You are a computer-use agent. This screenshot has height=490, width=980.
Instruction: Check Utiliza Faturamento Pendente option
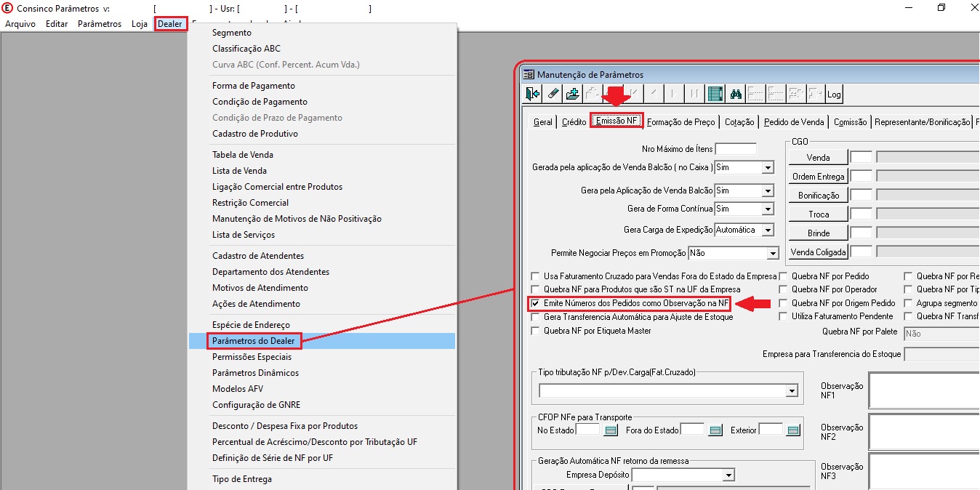[x=784, y=316]
